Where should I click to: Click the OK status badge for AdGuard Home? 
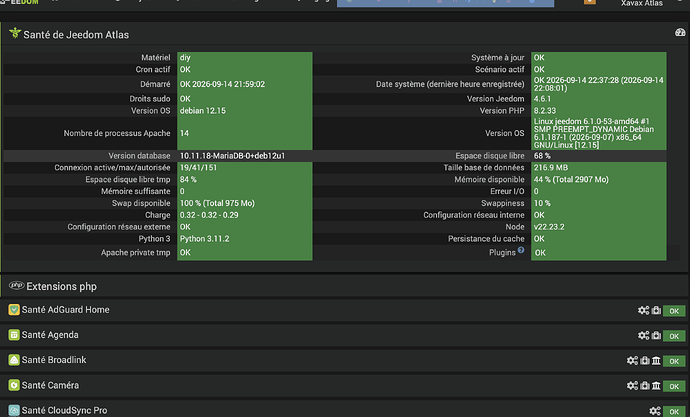pos(674,311)
